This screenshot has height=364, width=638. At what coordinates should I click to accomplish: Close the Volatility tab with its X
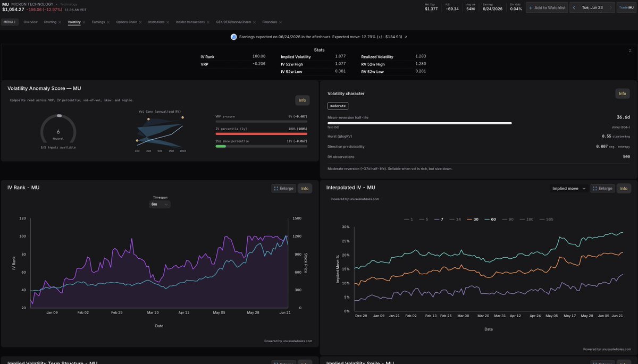84,22
